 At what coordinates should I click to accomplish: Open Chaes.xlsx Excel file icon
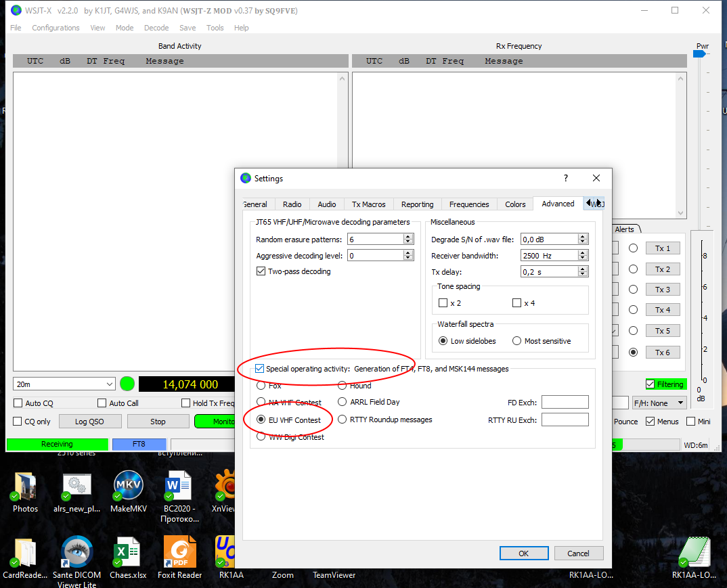click(128, 553)
